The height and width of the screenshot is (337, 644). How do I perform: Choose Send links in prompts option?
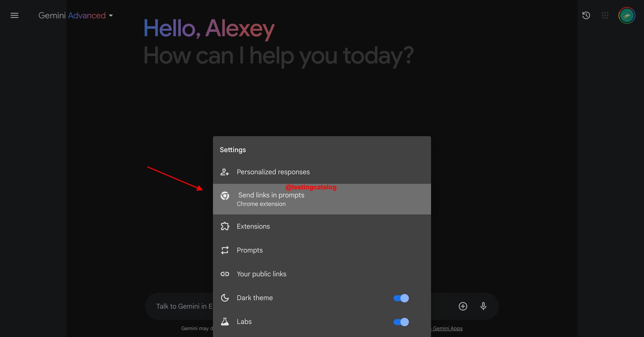click(271, 199)
